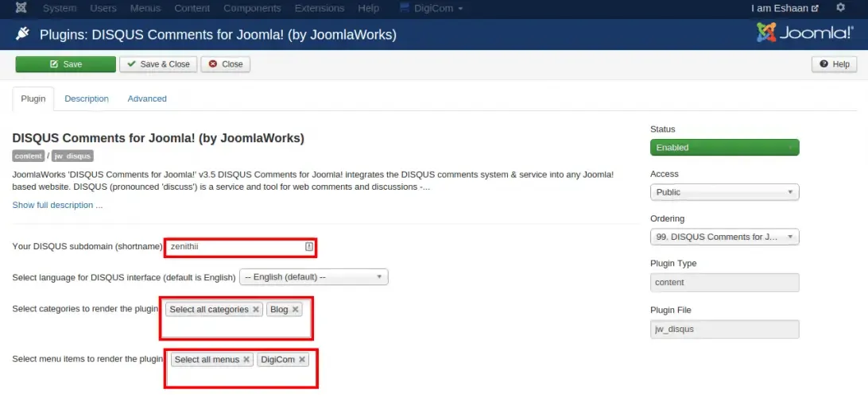The image size is (868, 397).
Task: Switch to the Advanced tab
Action: tap(147, 99)
